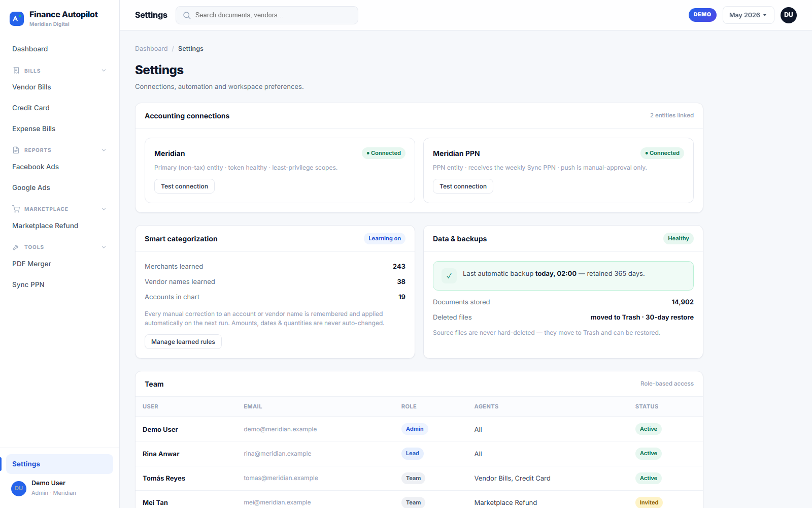Focus the search documents field
This screenshot has width=812, height=508.
(x=267, y=15)
